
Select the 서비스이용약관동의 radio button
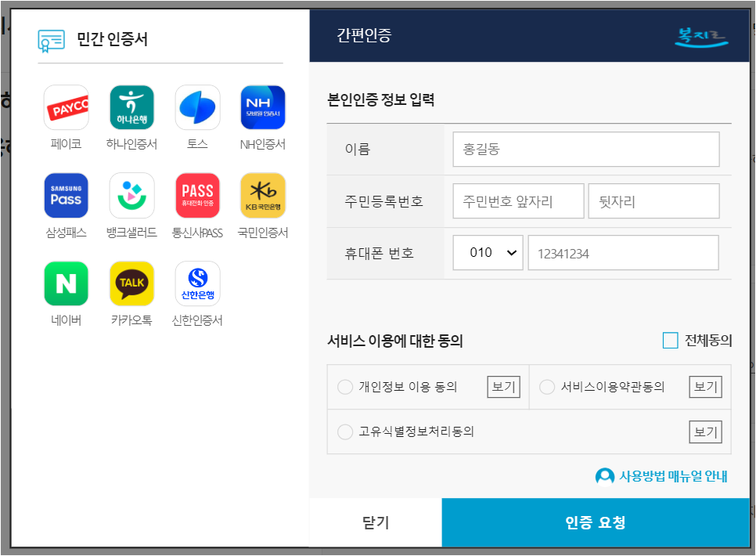[547, 387]
